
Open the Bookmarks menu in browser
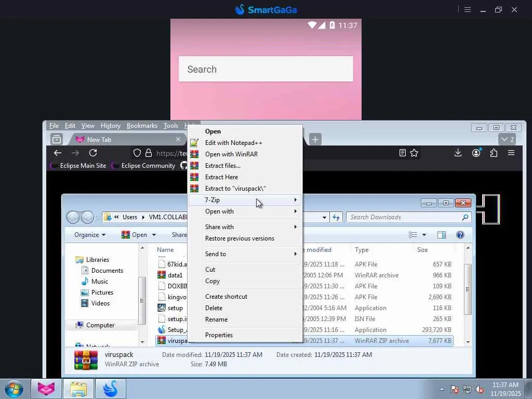click(142, 126)
